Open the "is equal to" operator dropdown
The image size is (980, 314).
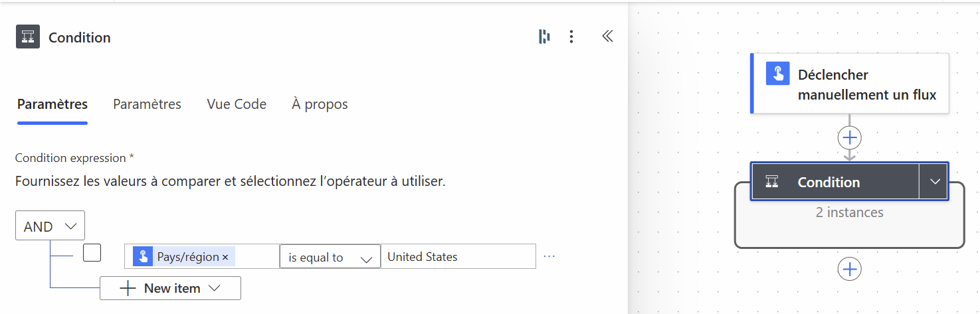[330, 258]
